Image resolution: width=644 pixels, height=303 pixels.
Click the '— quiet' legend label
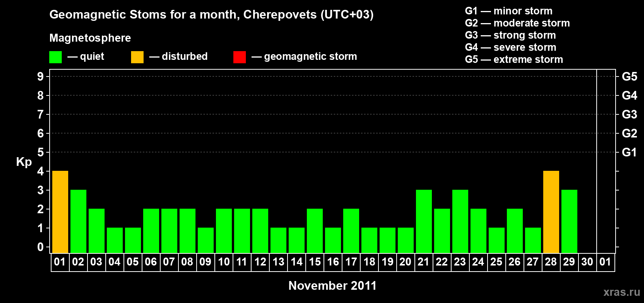pyautogui.click(x=86, y=57)
